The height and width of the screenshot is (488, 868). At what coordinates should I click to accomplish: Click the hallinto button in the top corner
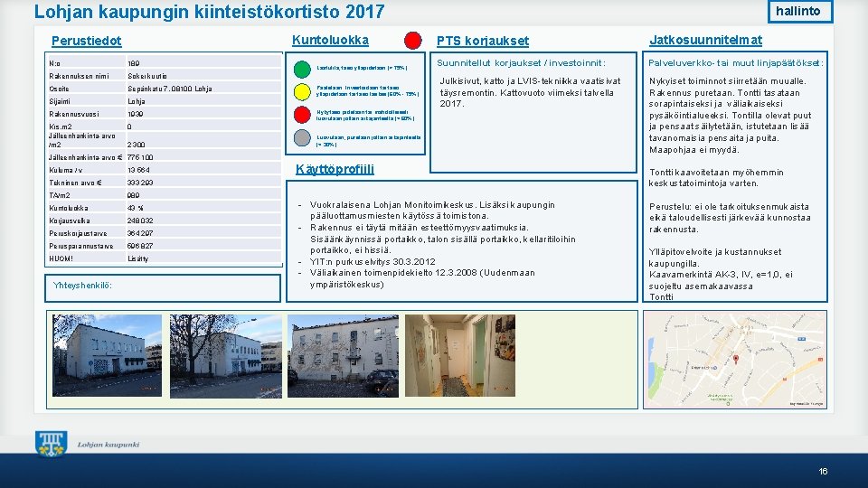(800, 11)
